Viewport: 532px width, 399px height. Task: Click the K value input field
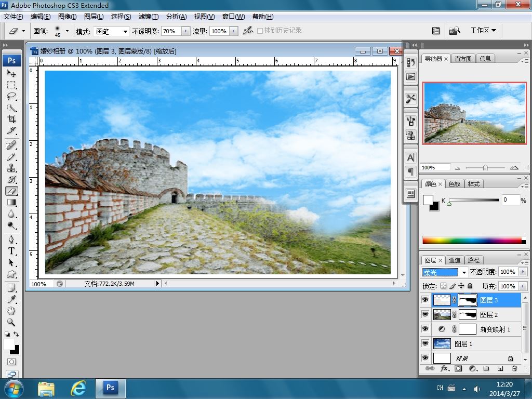coord(510,200)
